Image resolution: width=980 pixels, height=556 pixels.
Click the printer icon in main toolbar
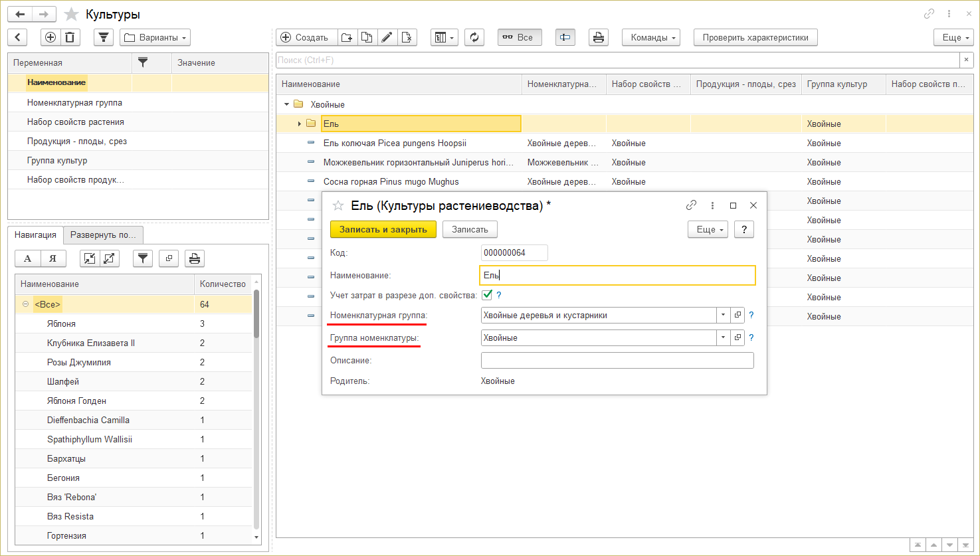coord(599,38)
